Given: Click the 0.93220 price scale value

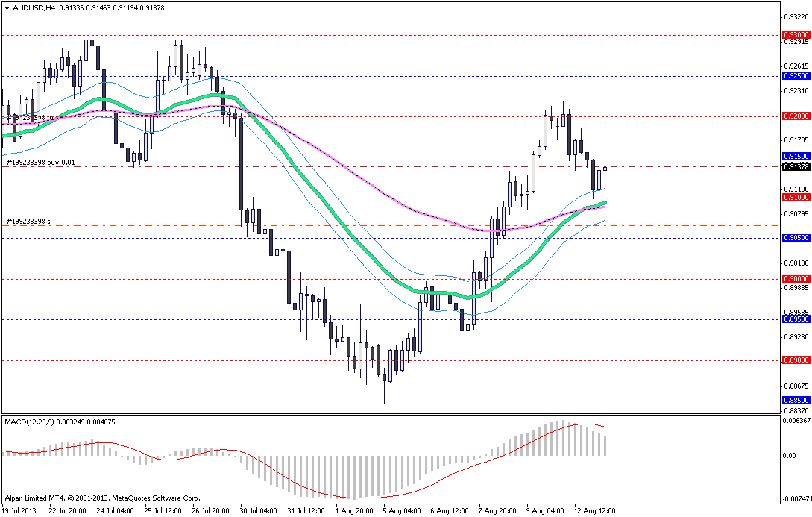Looking at the screenshot, I should tap(796, 17).
